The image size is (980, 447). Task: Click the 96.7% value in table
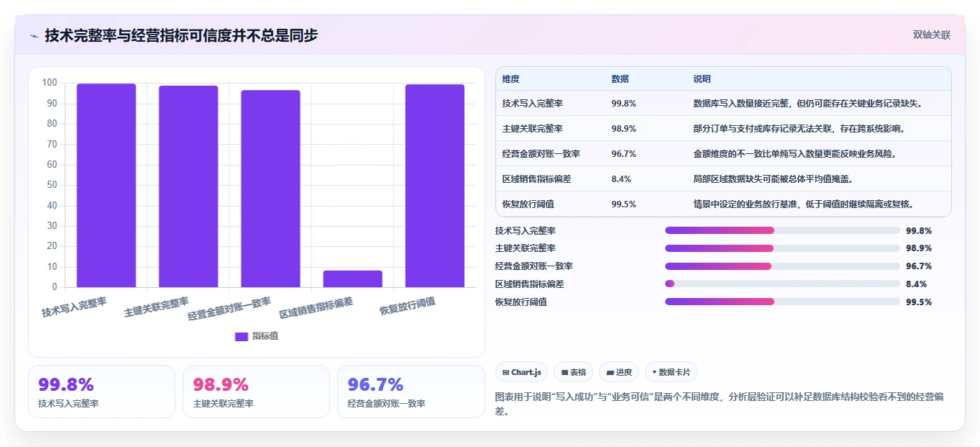(x=623, y=154)
